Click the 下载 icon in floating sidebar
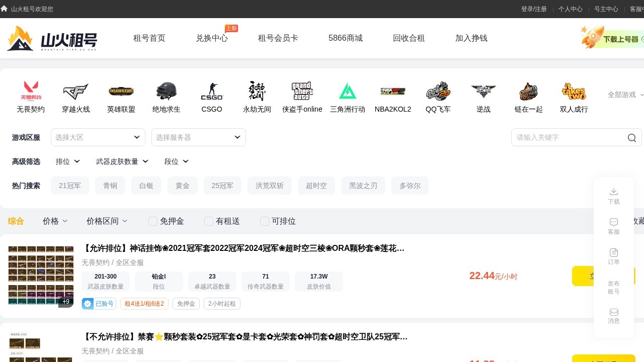This screenshot has width=644, height=362. click(x=613, y=192)
